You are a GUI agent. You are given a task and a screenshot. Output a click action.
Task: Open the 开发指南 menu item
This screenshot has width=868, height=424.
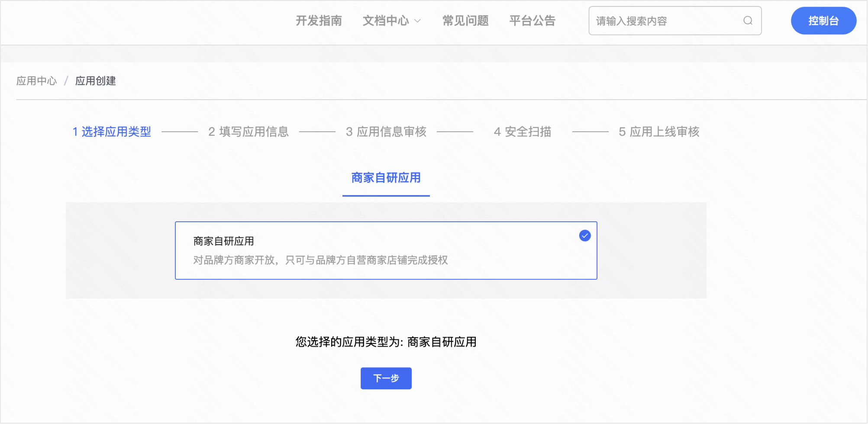pos(319,21)
